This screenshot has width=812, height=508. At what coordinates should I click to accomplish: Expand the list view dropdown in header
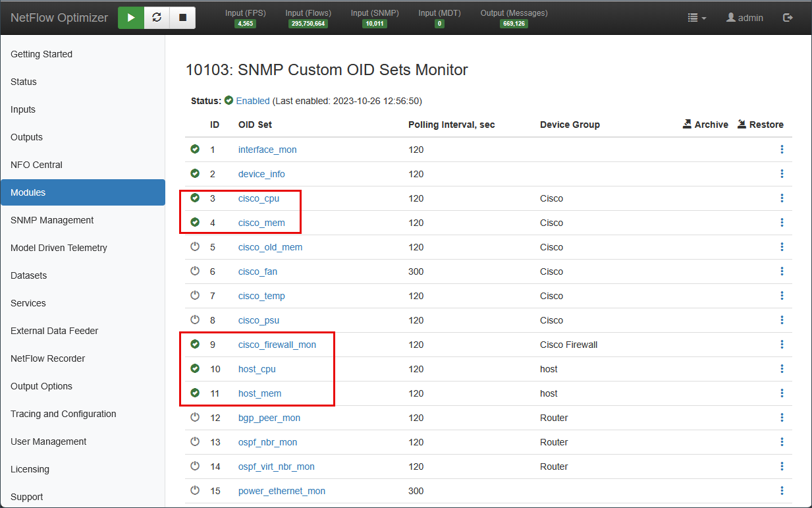point(697,18)
